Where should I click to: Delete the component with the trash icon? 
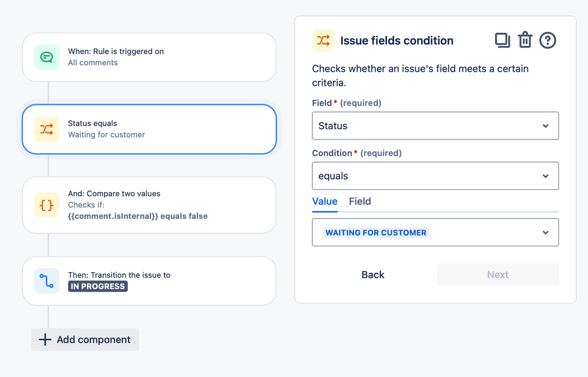pos(525,40)
